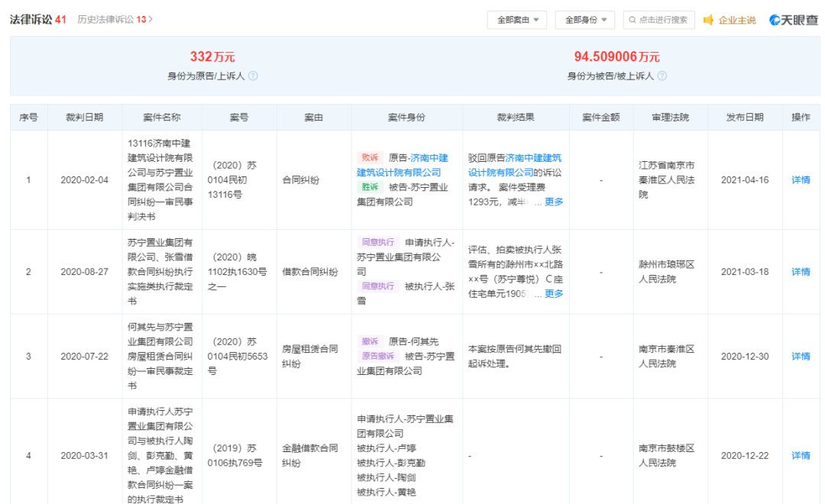Click the 同意执行 tag beside 申请执行人
This screenshot has height=504, width=825.
[x=378, y=243]
